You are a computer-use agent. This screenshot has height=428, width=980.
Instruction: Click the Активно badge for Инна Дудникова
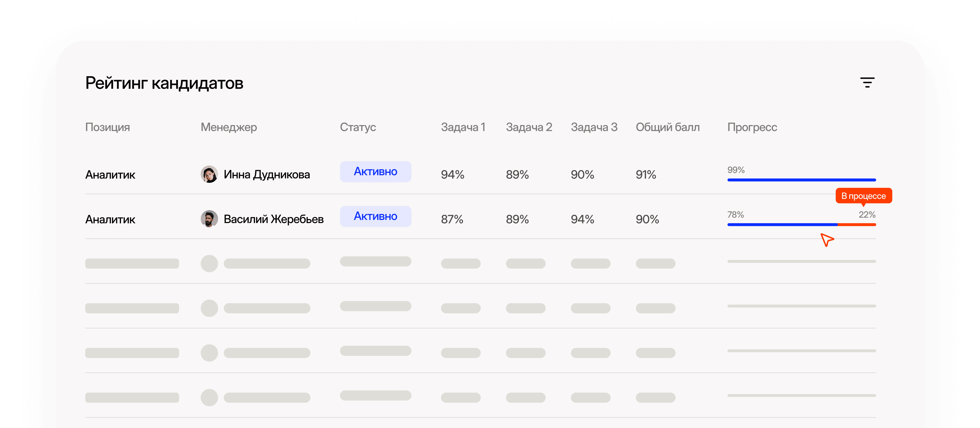pyautogui.click(x=375, y=172)
